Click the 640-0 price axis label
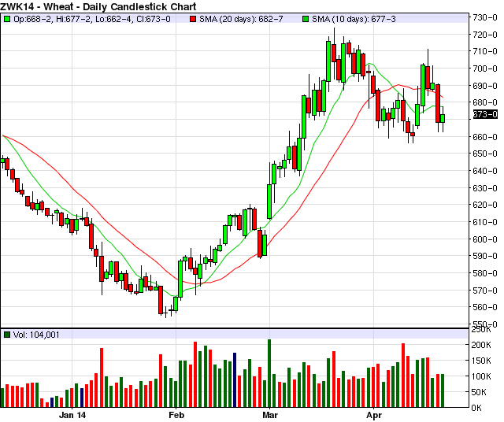 tap(485, 171)
